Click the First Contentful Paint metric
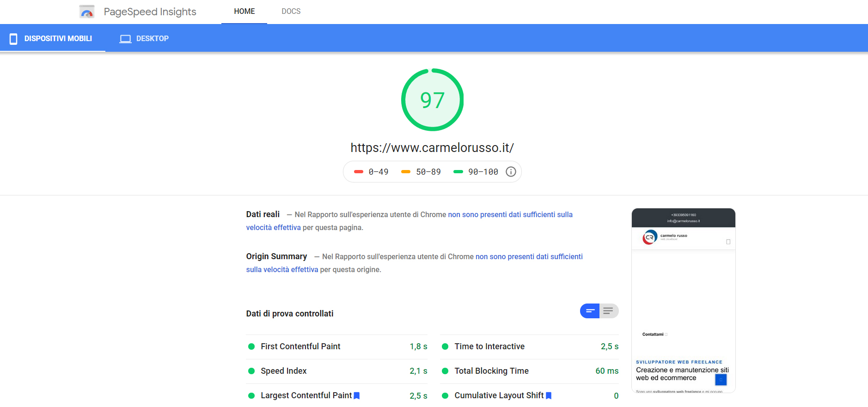 [337, 346]
